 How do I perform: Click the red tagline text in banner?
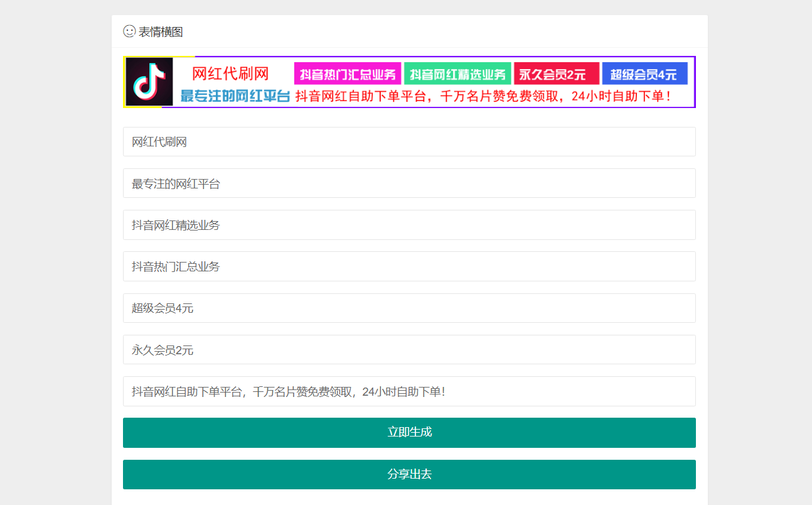tap(483, 96)
